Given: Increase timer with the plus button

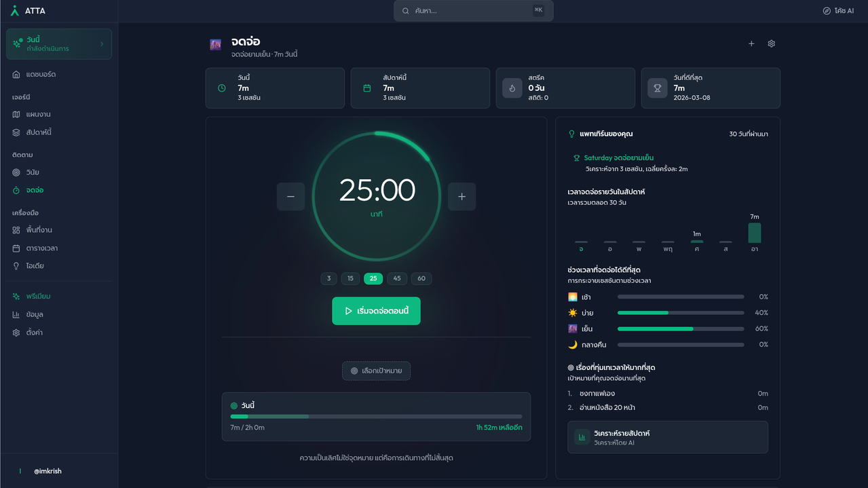Looking at the screenshot, I should 461,197.
